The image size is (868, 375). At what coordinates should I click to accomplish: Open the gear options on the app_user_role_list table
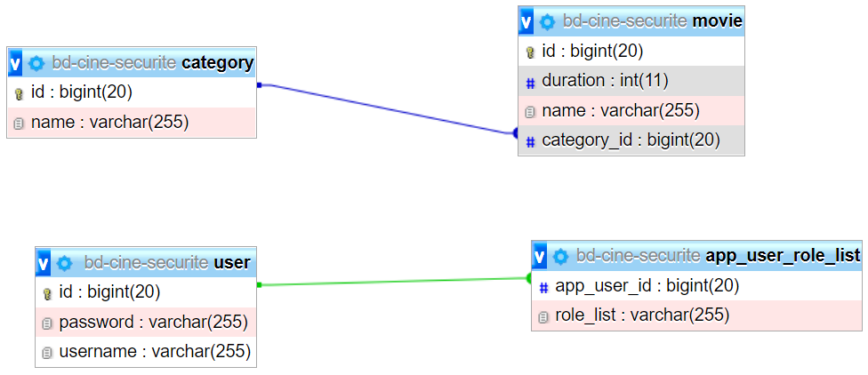tap(560, 257)
